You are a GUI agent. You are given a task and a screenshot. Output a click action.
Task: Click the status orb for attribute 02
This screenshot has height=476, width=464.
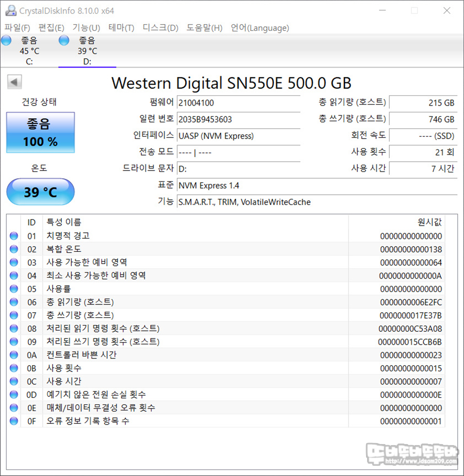click(14, 249)
